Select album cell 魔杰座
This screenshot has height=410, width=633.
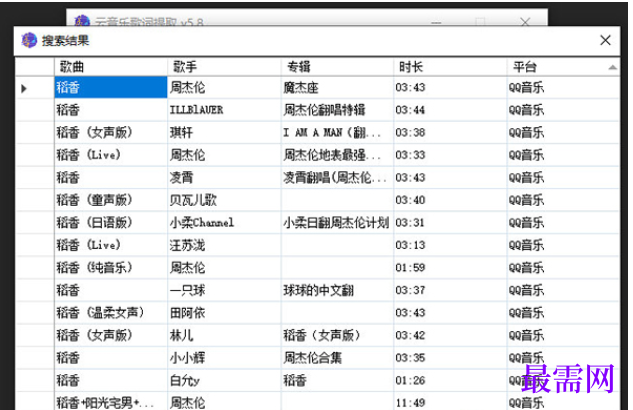(x=337, y=88)
